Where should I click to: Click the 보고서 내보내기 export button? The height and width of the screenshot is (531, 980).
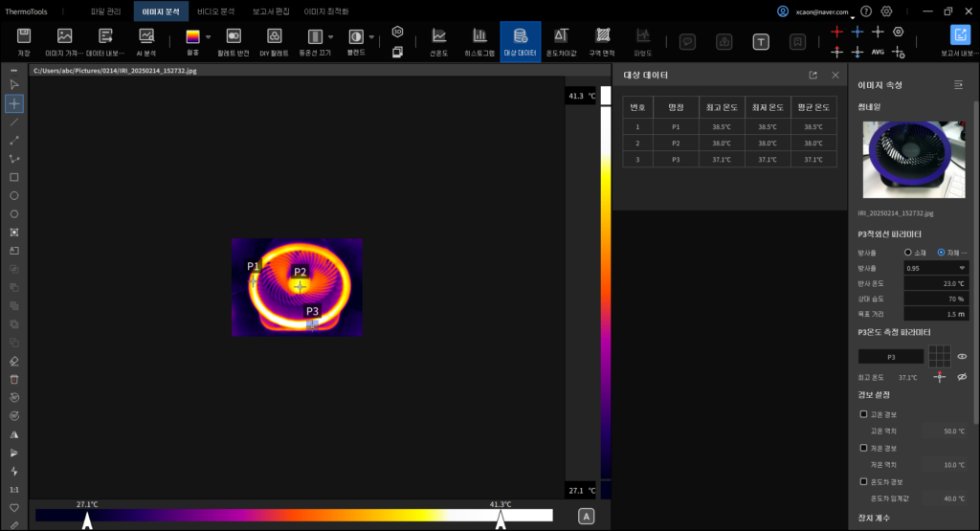960,36
